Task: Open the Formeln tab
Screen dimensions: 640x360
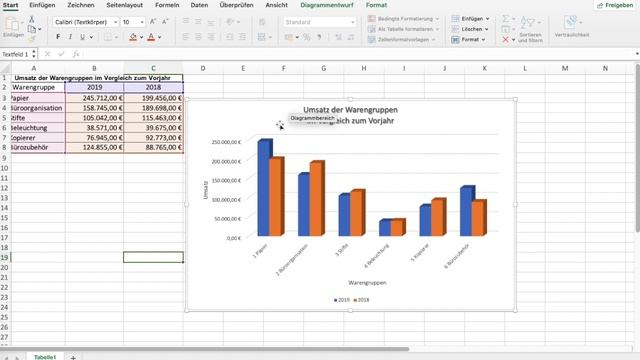Action: pos(167,5)
